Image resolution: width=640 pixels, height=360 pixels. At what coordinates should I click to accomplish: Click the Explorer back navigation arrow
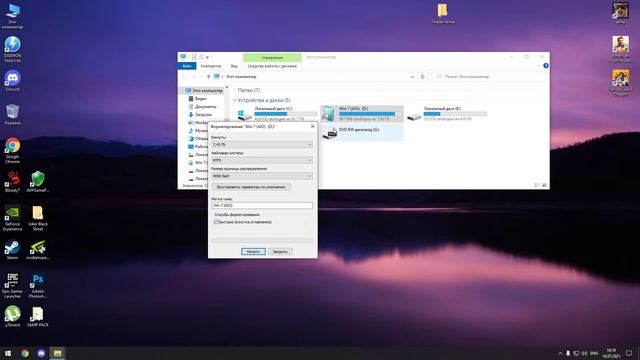point(184,77)
